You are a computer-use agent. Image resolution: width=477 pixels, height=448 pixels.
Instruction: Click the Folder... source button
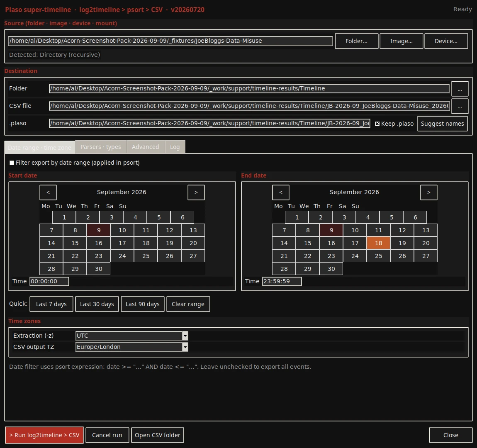(357, 41)
